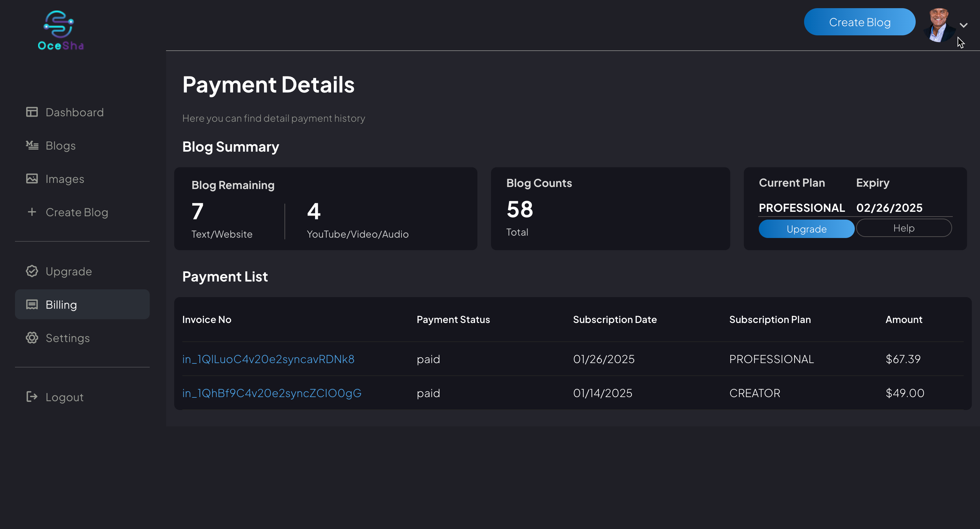Click the PROFESSIONAL plan cell in table
The image size is (980, 529).
pyautogui.click(x=771, y=359)
